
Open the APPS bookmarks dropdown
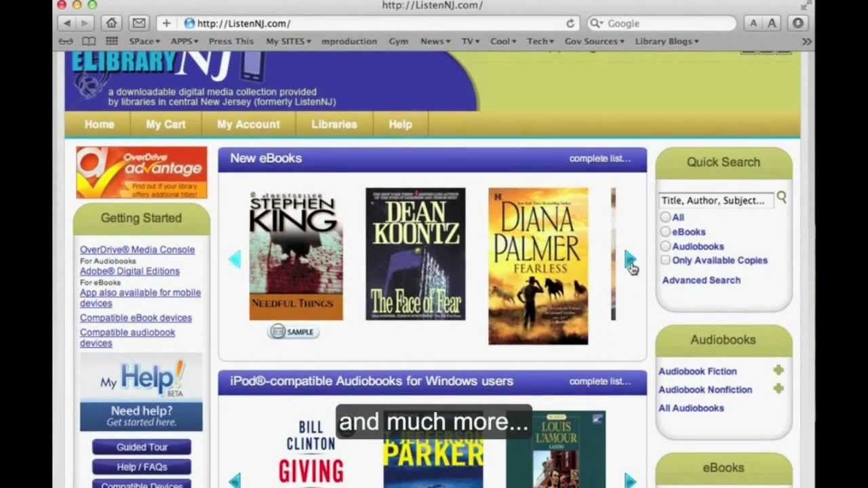184,41
